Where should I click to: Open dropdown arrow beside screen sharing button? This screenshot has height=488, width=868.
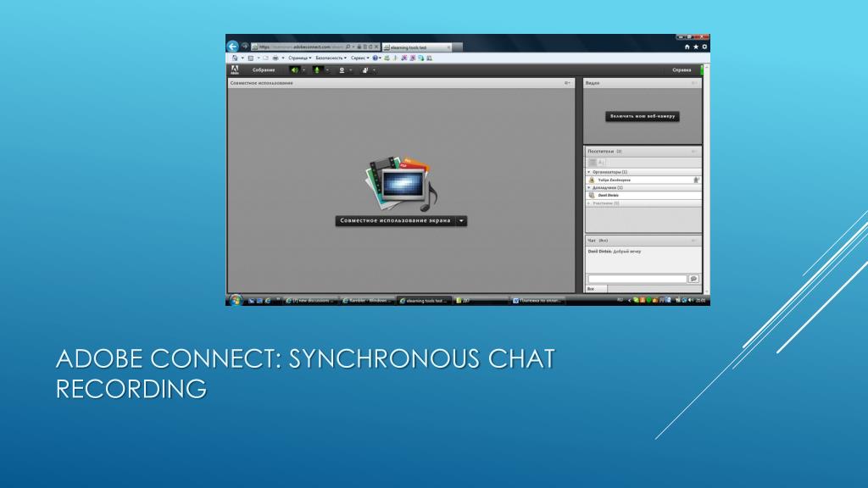tap(462, 221)
